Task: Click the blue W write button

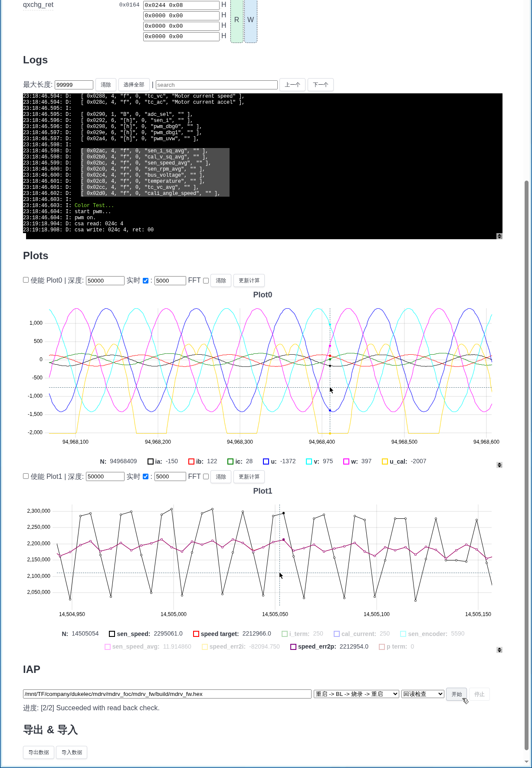Action: tap(250, 20)
